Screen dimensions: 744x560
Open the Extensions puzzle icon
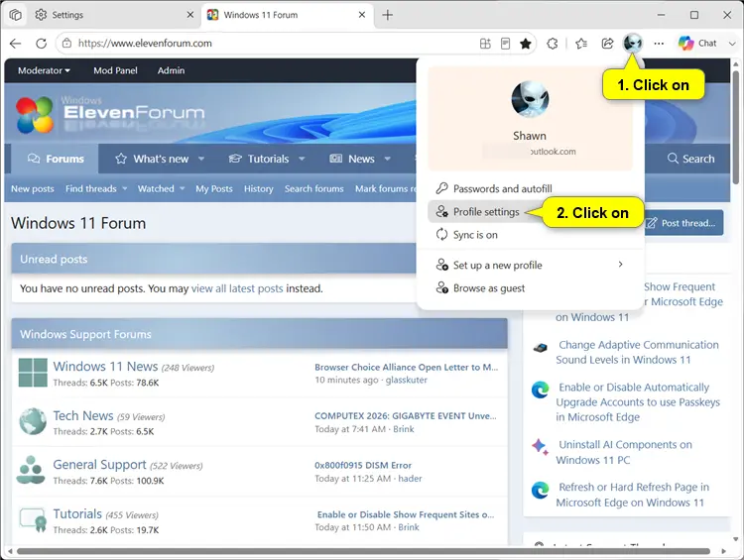pyautogui.click(x=553, y=44)
